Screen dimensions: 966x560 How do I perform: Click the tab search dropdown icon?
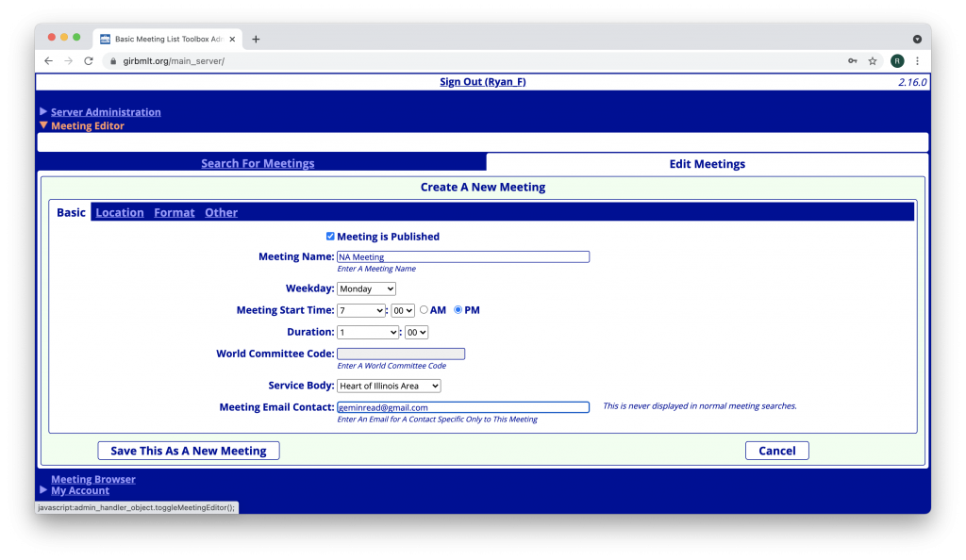(917, 39)
